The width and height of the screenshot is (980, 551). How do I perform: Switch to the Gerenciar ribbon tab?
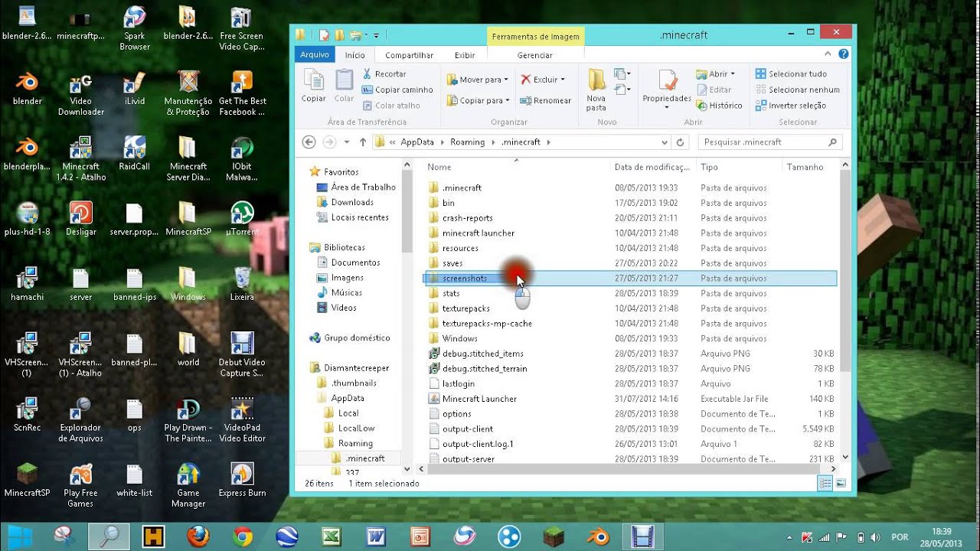click(535, 55)
